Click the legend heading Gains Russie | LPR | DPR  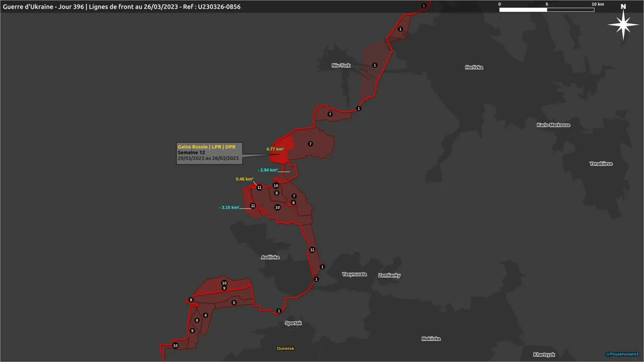point(206,147)
